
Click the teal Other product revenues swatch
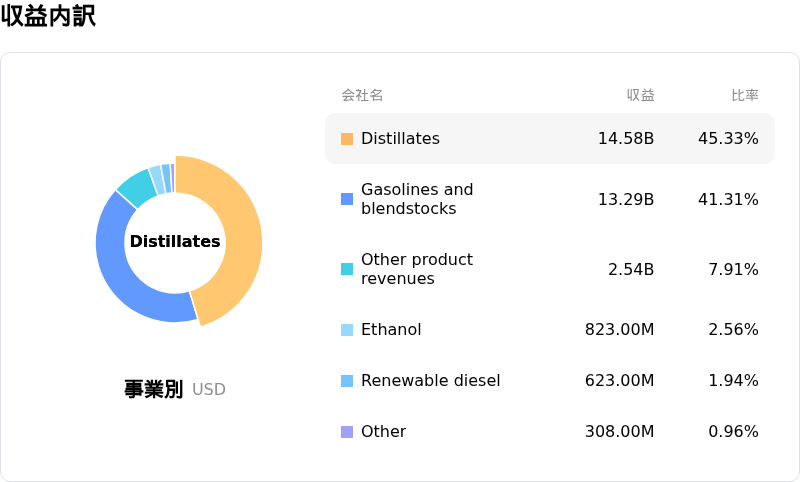[x=347, y=269]
